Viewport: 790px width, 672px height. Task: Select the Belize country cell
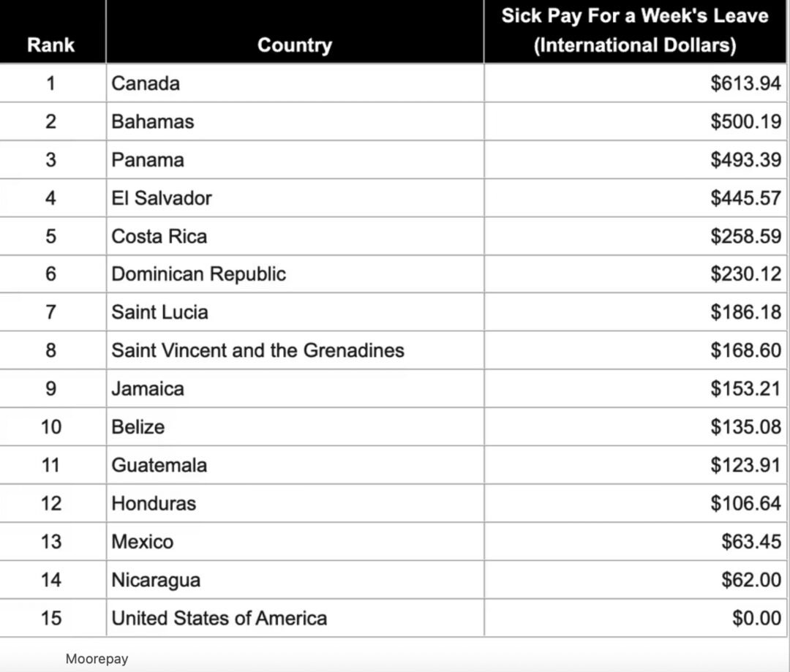pyautogui.click(x=138, y=427)
